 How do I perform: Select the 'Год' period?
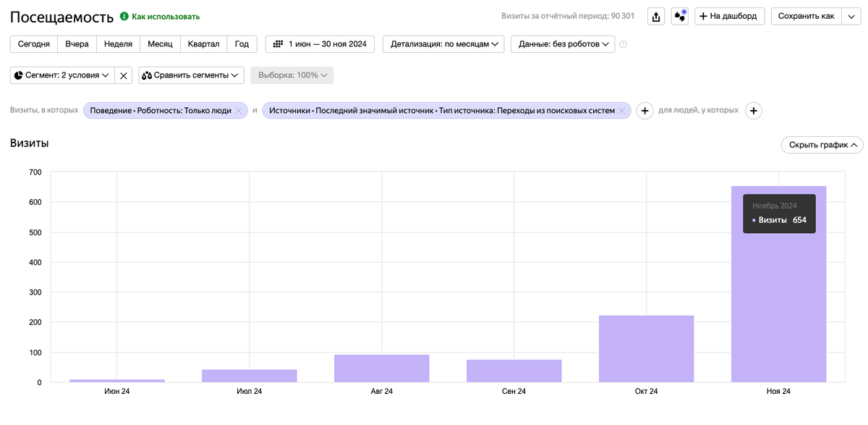tap(242, 44)
